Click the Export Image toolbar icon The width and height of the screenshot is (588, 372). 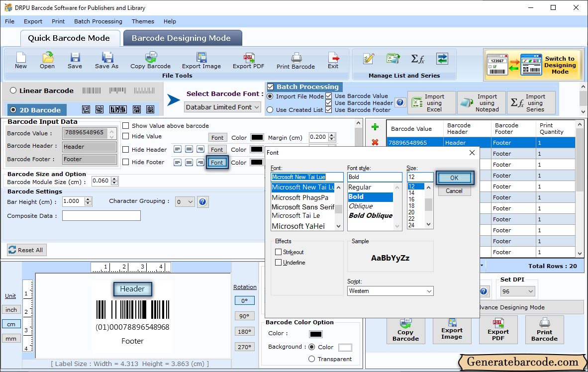201,61
